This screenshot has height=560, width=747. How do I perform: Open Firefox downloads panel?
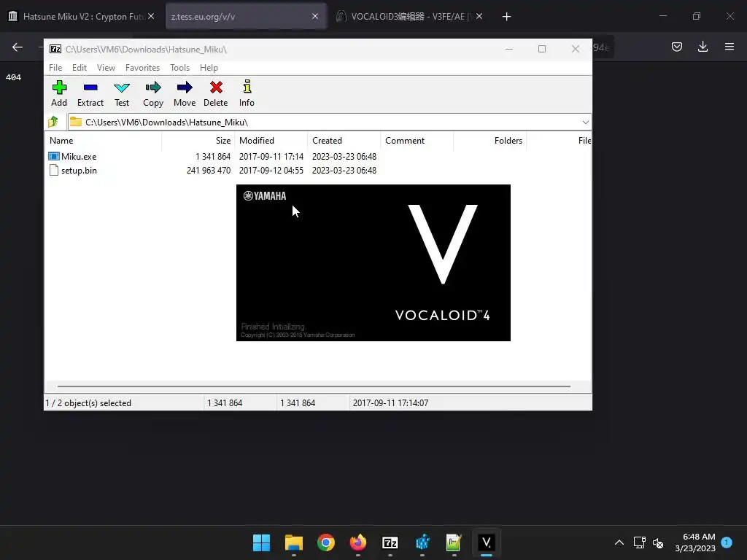[x=703, y=47]
